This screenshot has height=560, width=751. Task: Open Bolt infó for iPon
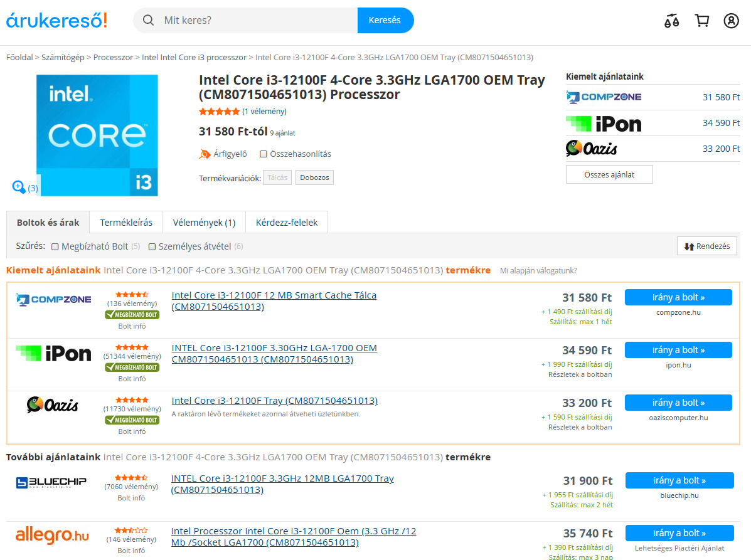pos(132,379)
